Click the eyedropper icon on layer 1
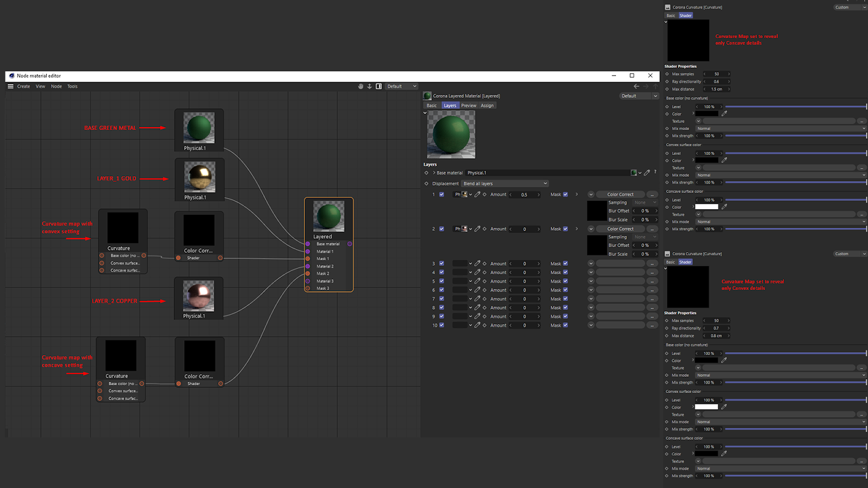This screenshot has height=488, width=868. click(477, 194)
